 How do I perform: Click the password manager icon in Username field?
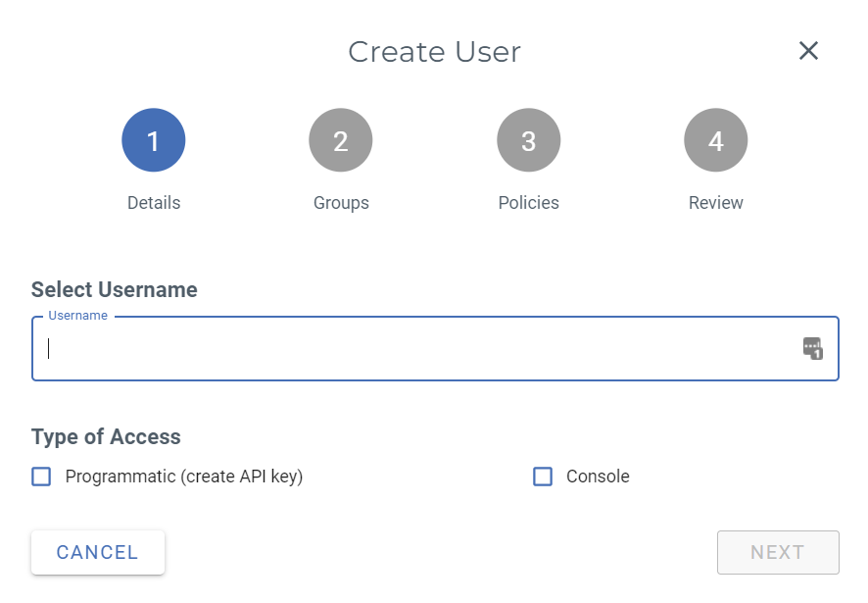coord(812,348)
